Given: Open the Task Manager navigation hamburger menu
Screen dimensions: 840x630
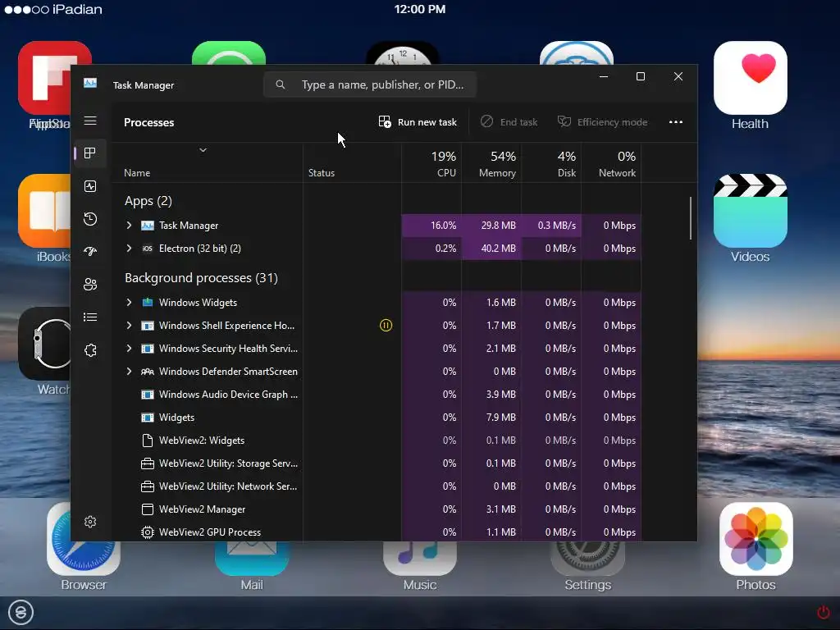Looking at the screenshot, I should point(90,121).
